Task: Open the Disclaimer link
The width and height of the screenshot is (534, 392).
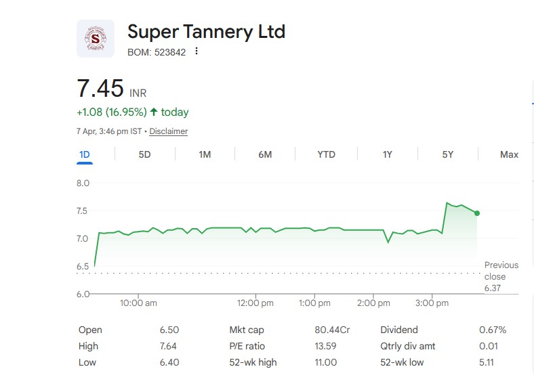Action: (168, 131)
